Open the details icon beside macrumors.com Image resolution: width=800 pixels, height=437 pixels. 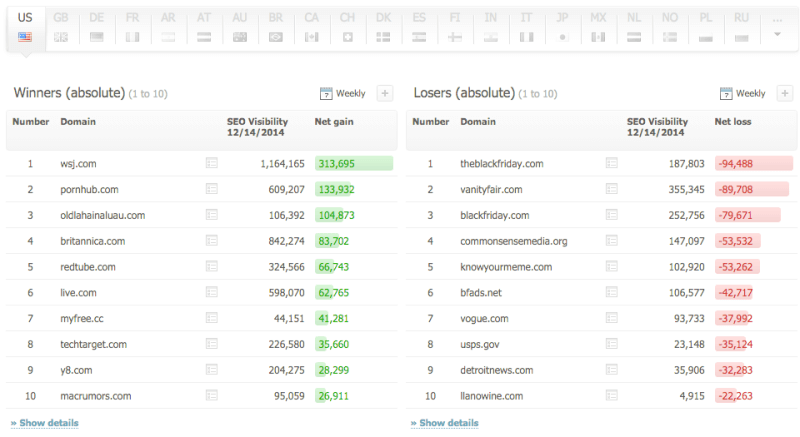(211, 397)
